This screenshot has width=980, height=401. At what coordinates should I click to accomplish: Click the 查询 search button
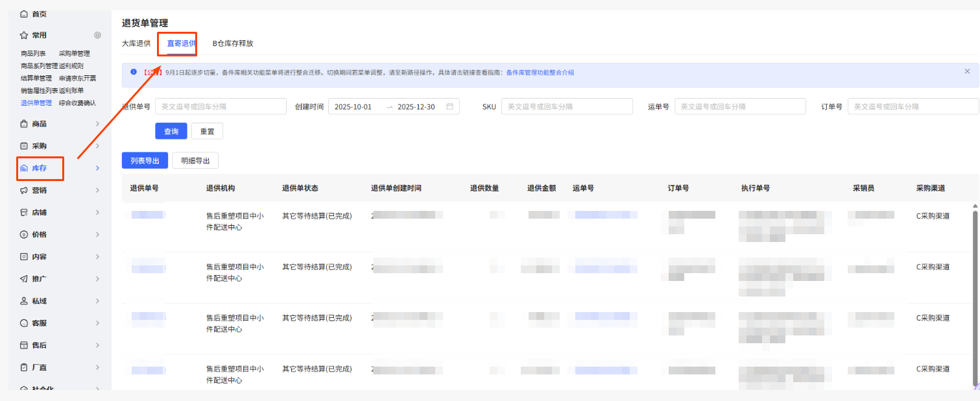point(171,131)
